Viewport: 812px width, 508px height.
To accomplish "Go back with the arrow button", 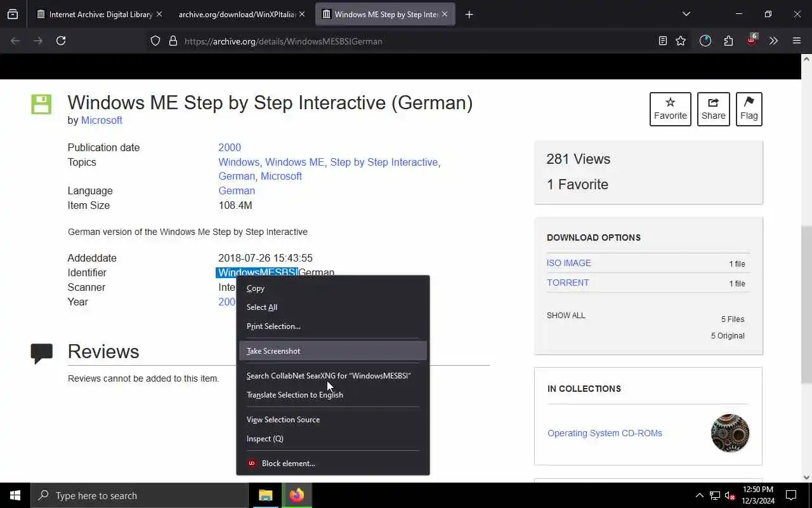I will 15,41.
